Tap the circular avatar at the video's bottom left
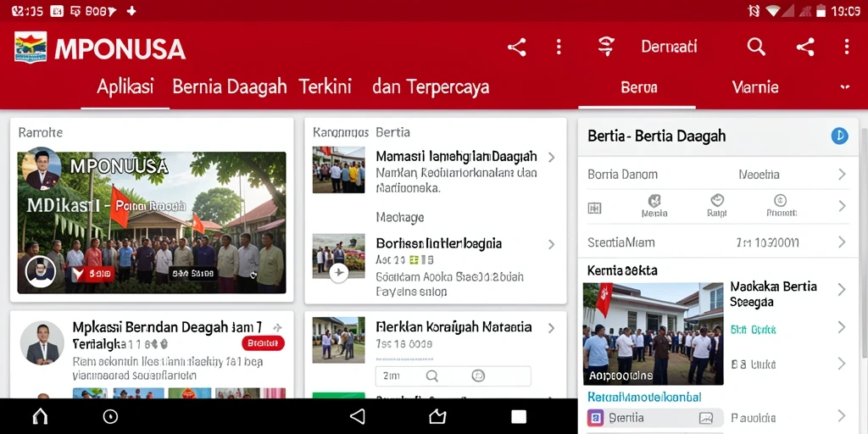Viewport: 868px width, 434px height. tap(41, 271)
